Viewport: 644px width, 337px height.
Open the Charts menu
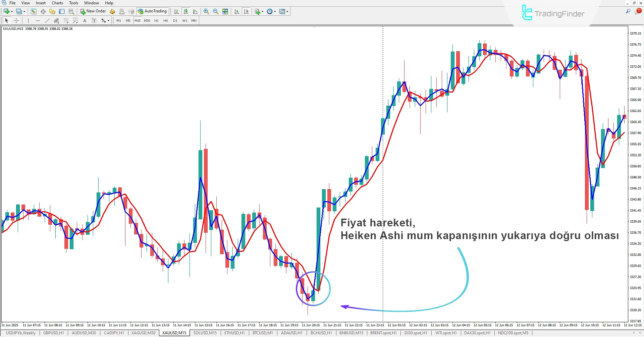(x=57, y=3)
